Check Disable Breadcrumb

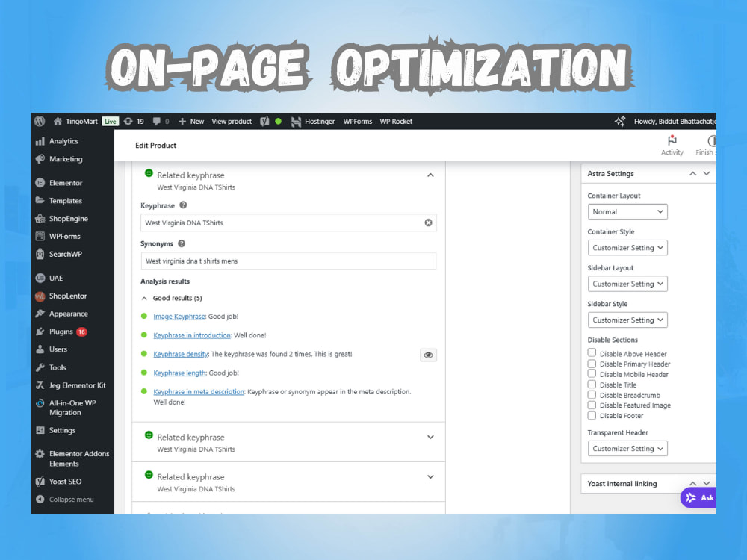coord(592,394)
